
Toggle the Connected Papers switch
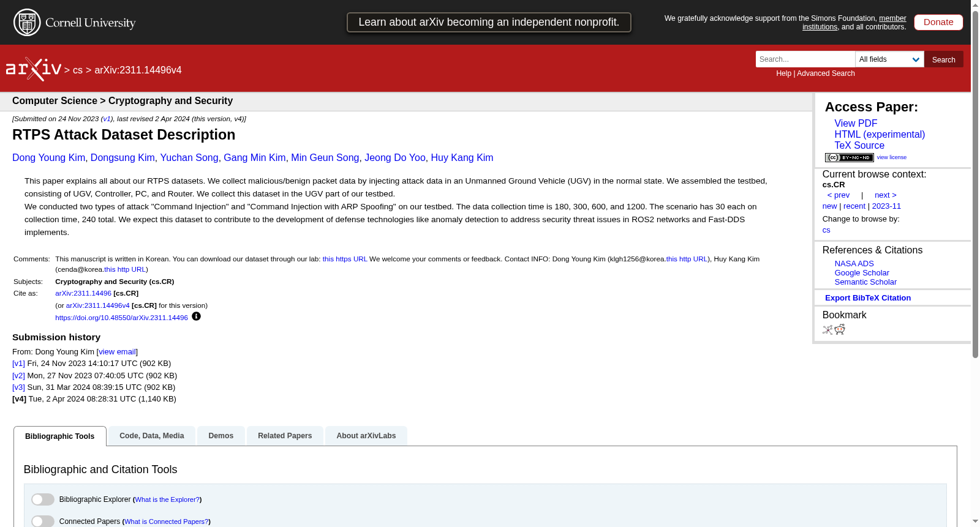tap(43, 521)
